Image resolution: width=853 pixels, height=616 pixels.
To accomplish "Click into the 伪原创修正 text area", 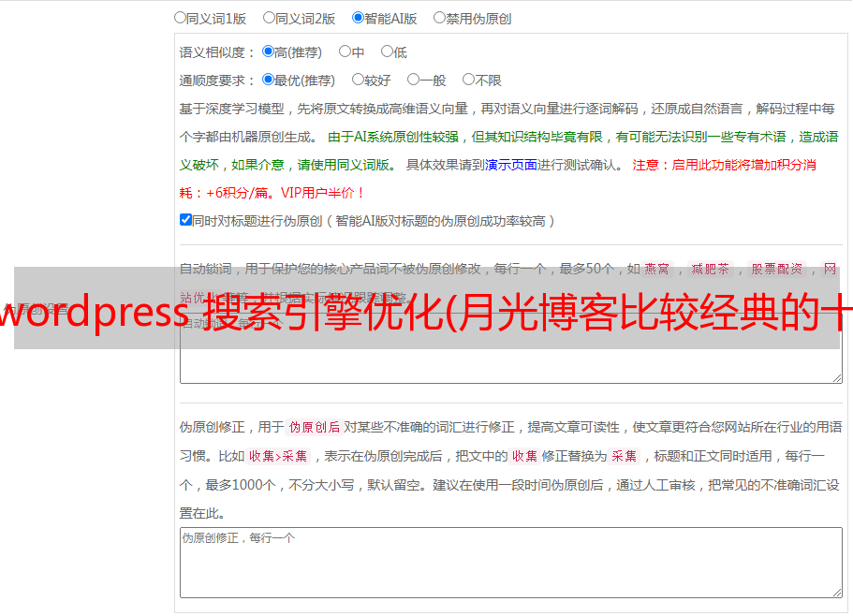I will [x=511, y=563].
